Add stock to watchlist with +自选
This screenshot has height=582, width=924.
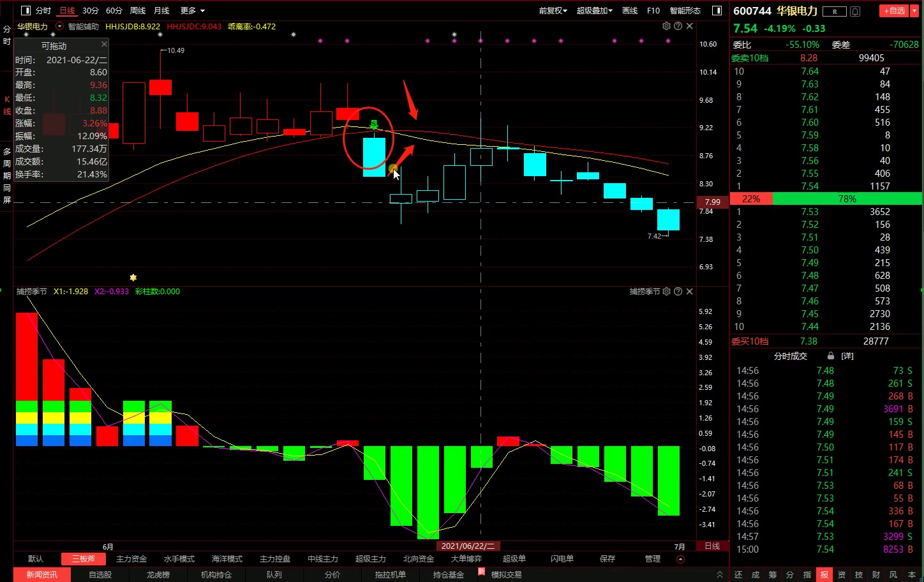pyautogui.click(x=894, y=11)
